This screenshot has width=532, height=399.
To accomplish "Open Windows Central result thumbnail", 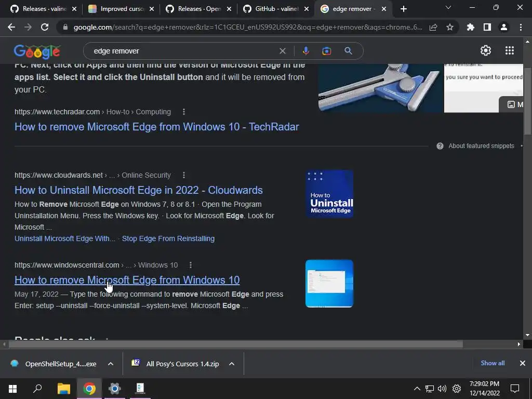I will click(329, 284).
